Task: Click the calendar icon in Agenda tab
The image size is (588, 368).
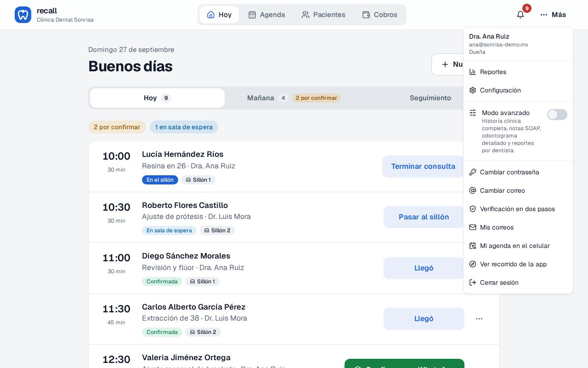Action: pyautogui.click(x=252, y=15)
